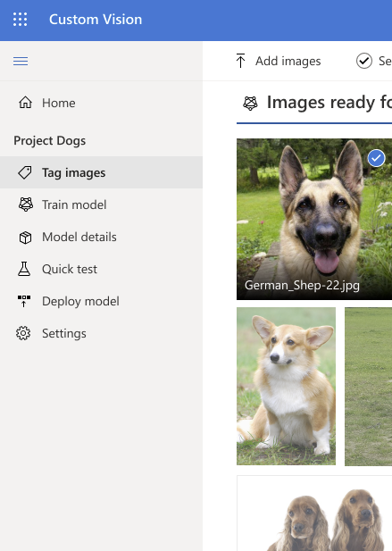Click the Custom Vision title link

coord(96,20)
